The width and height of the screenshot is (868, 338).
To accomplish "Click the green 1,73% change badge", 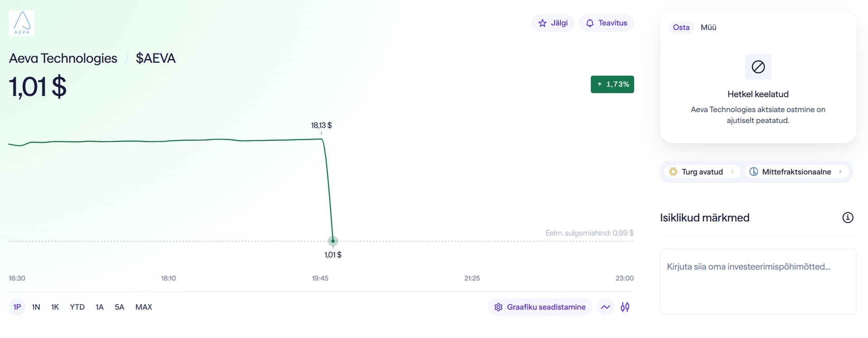I will click(612, 85).
